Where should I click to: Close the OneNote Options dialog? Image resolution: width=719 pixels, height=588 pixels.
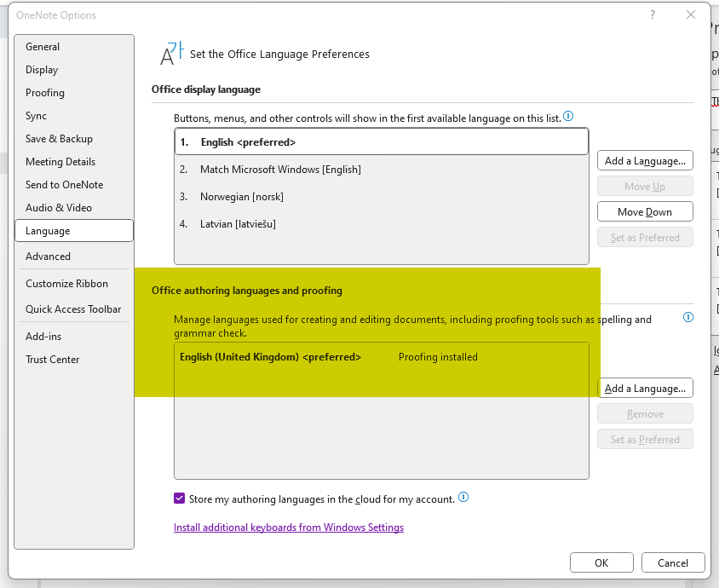point(691,14)
